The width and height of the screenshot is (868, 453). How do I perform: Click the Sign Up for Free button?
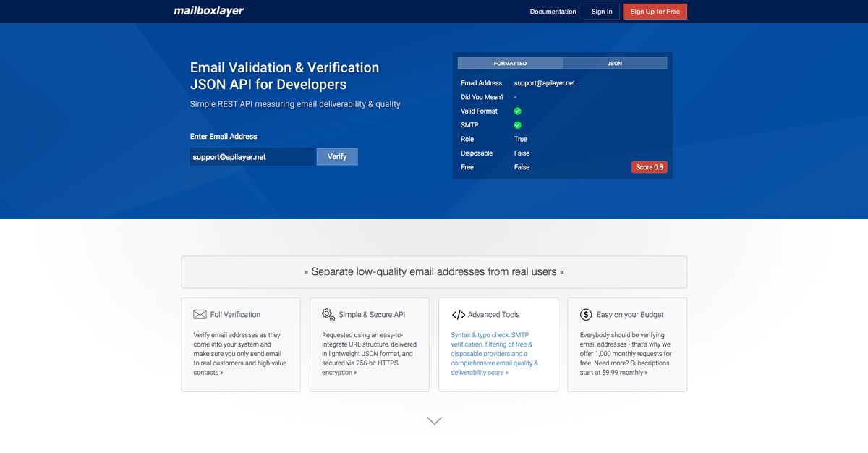[655, 11]
